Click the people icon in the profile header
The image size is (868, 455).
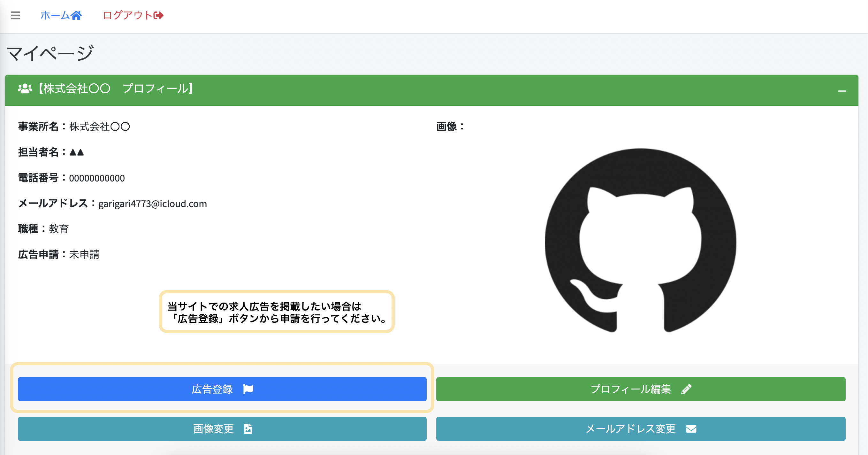24,89
